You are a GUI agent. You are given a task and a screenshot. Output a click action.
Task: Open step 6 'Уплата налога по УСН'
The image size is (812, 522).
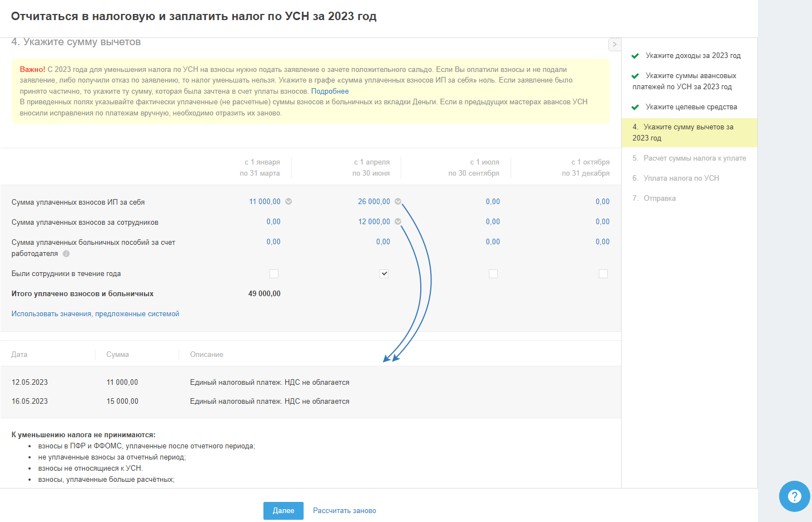click(x=681, y=178)
